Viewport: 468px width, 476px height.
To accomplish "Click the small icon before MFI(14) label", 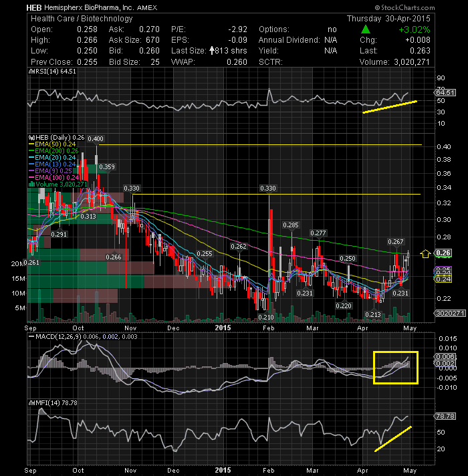I will pyautogui.click(x=31, y=403).
